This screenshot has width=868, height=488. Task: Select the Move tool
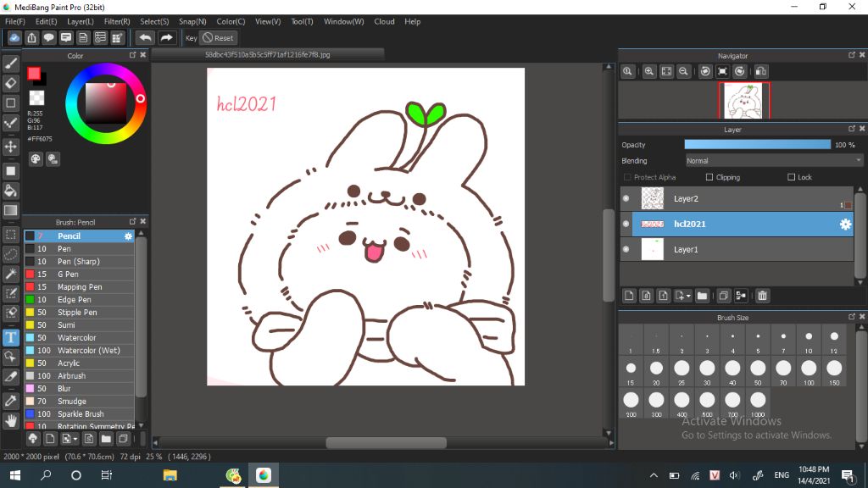point(10,147)
